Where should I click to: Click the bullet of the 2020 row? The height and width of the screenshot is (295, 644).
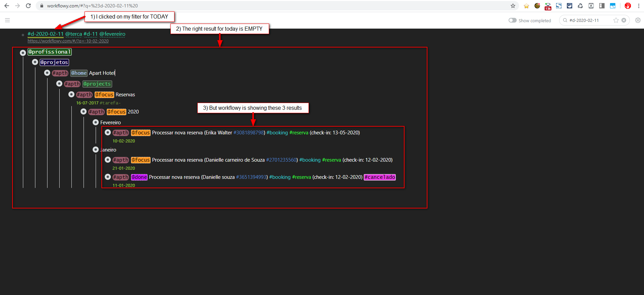click(84, 111)
